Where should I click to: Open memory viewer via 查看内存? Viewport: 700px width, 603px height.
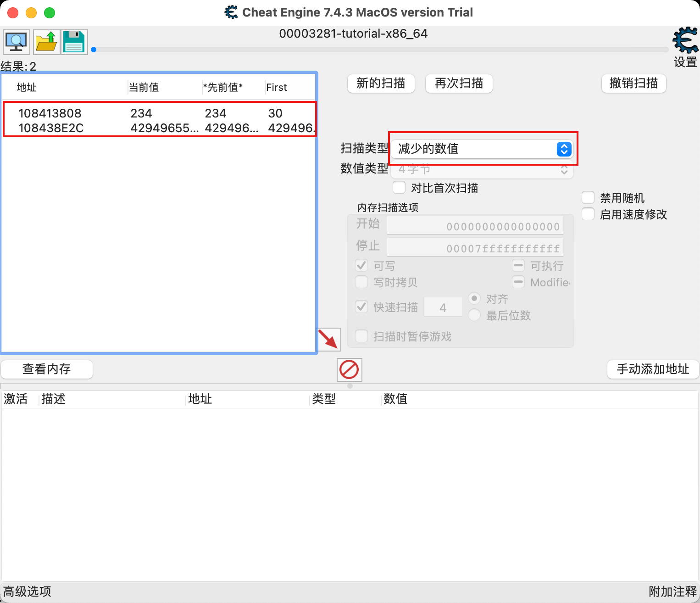click(x=47, y=369)
